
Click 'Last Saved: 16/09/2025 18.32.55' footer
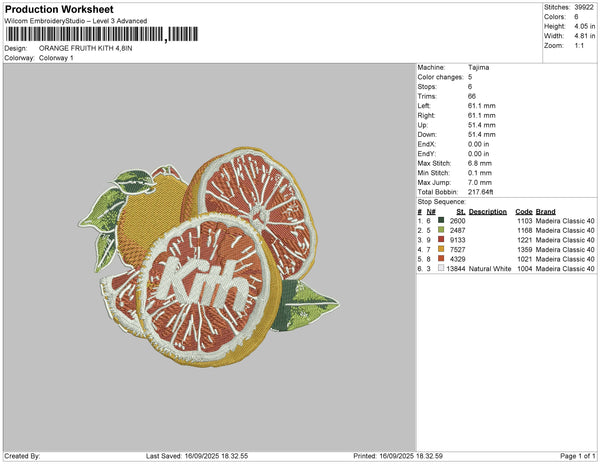(x=197, y=456)
